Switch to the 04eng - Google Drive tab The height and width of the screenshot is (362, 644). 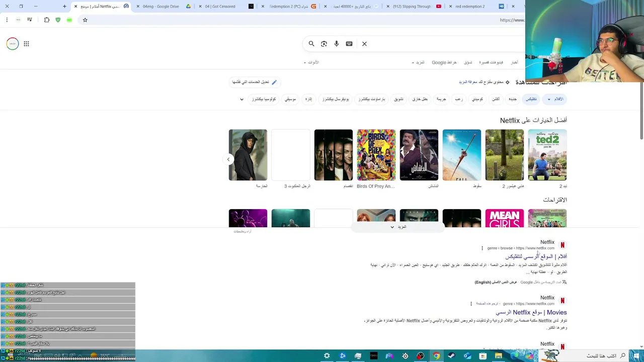[164, 7]
